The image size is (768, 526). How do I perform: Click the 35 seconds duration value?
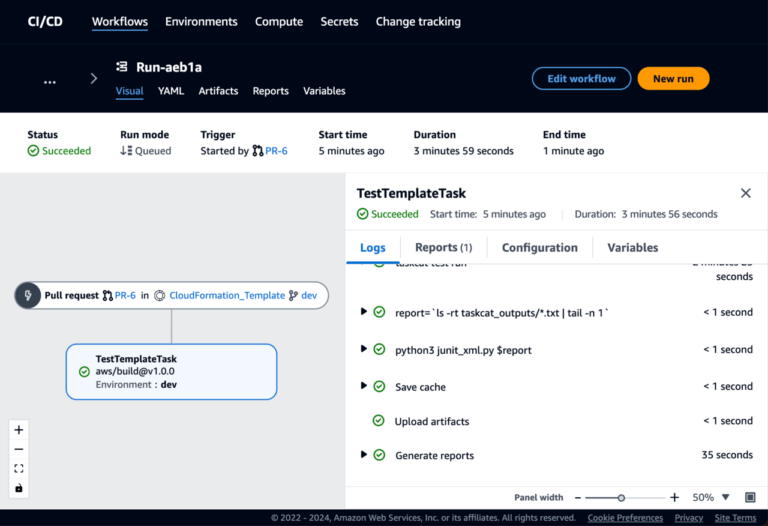click(727, 455)
